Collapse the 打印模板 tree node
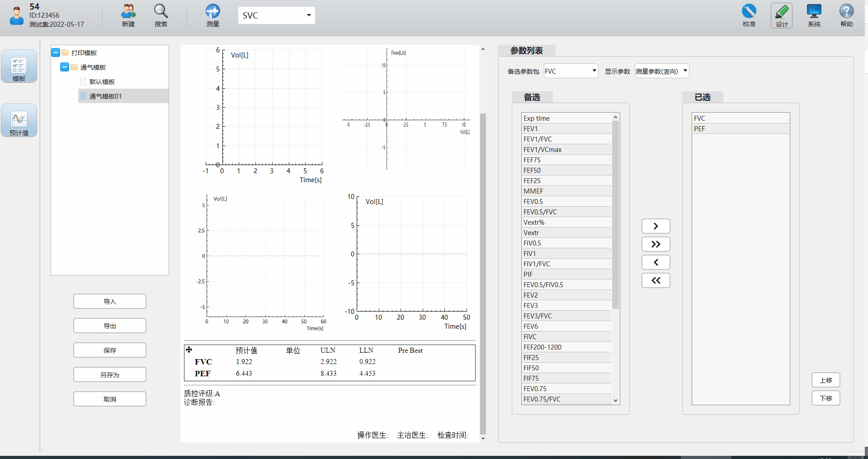 (x=56, y=53)
